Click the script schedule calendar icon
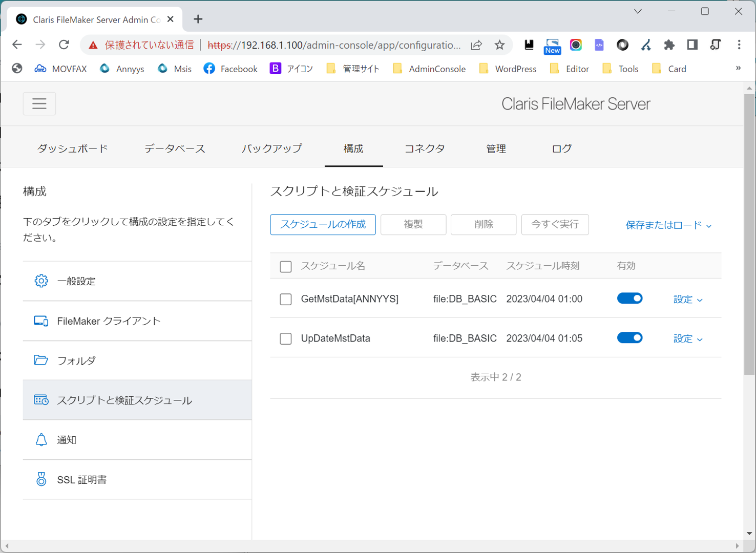This screenshot has width=756, height=553. [41, 400]
